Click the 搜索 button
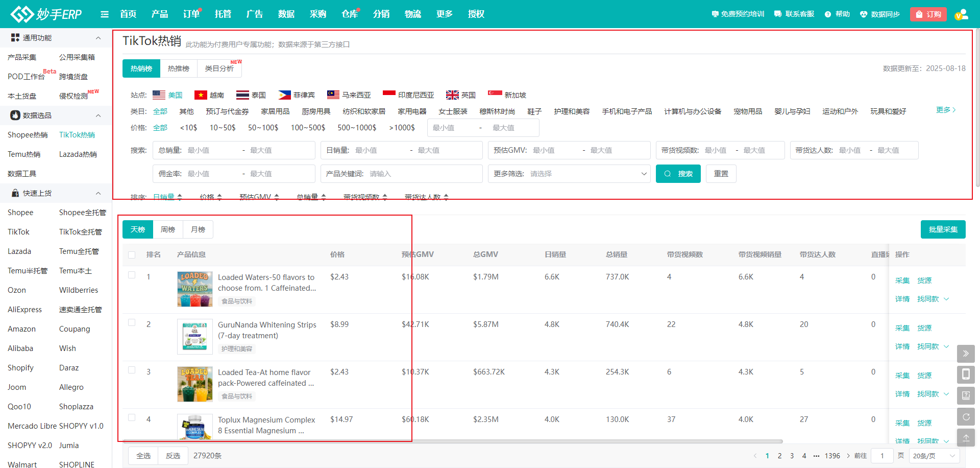This screenshot has height=468, width=980. 678,174
